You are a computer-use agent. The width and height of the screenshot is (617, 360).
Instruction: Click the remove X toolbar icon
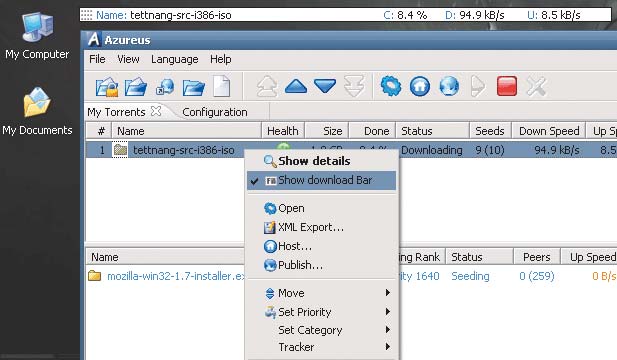coord(536,86)
